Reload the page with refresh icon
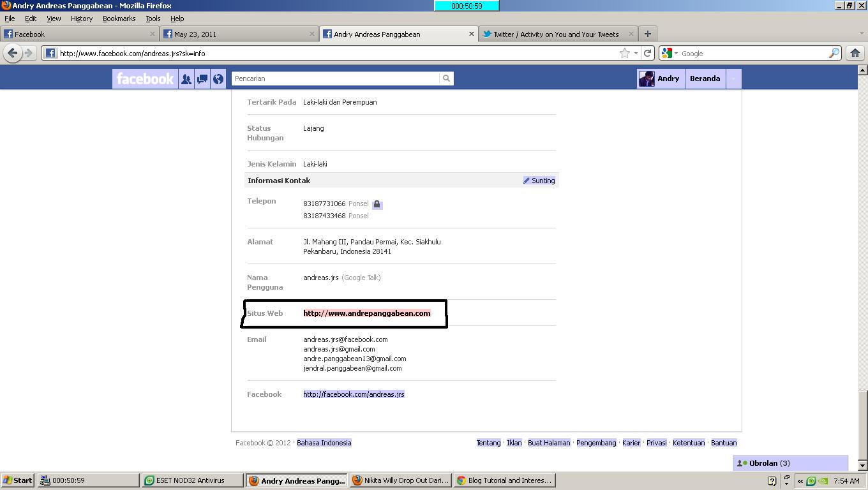 (647, 54)
